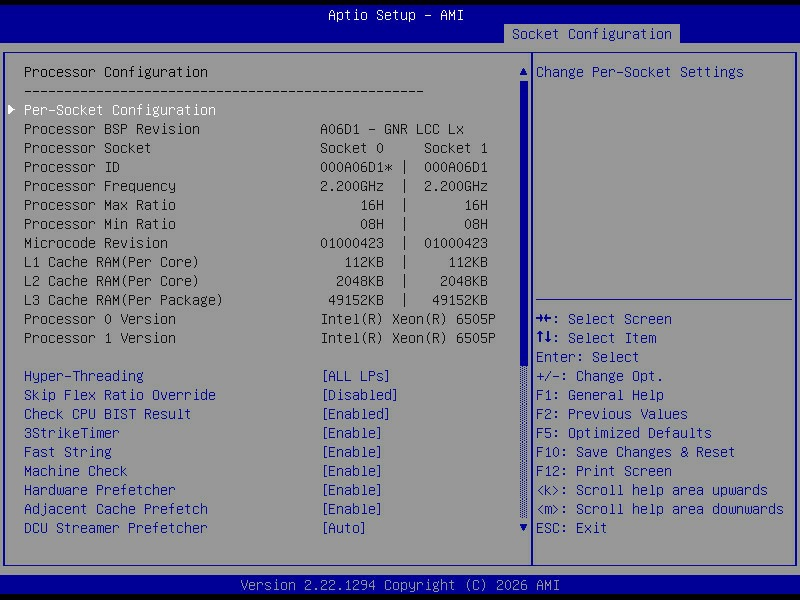Click the Processor Max Ratio label
This screenshot has height=600, width=800.
(100, 205)
